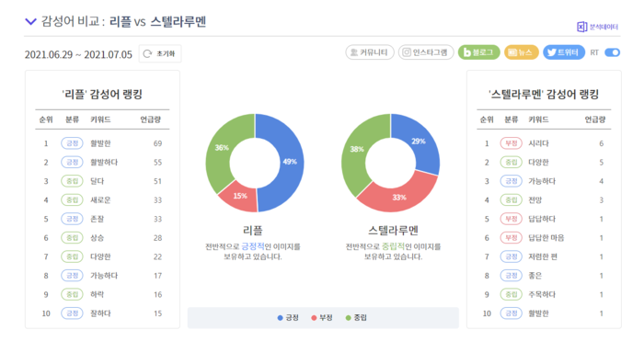Download the 분석데이터 Excel file

[598, 27]
